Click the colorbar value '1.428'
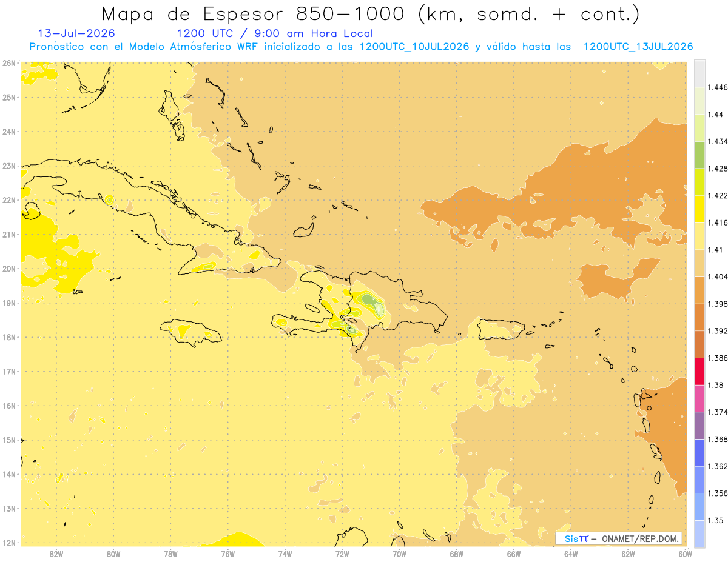The width and height of the screenshot is (728, 562). [718, 169]
